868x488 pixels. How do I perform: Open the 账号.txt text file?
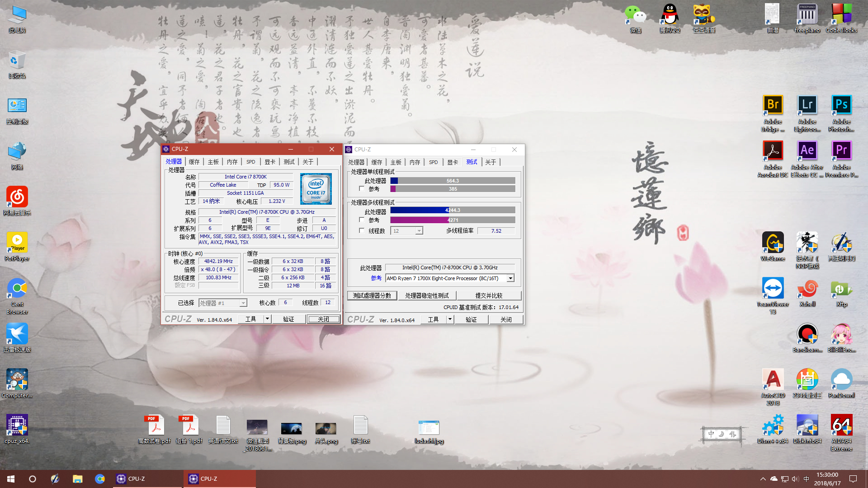click(x=360, y=429)
